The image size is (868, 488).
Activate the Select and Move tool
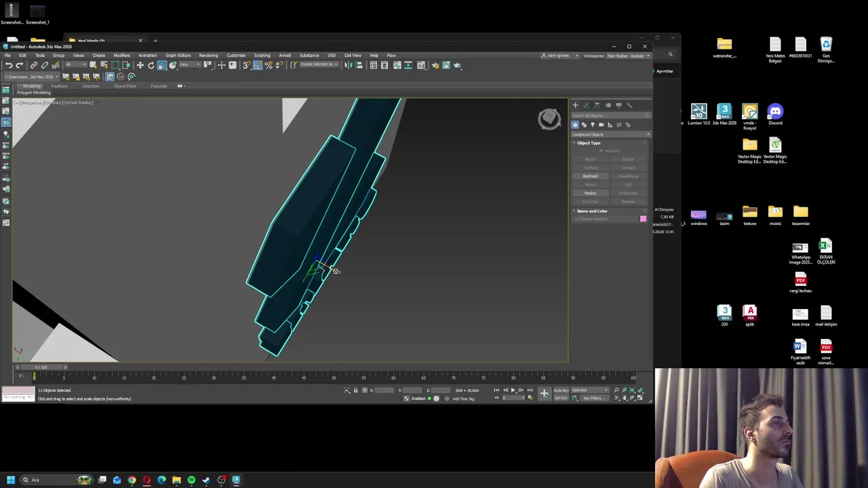(x=140, y=65)
